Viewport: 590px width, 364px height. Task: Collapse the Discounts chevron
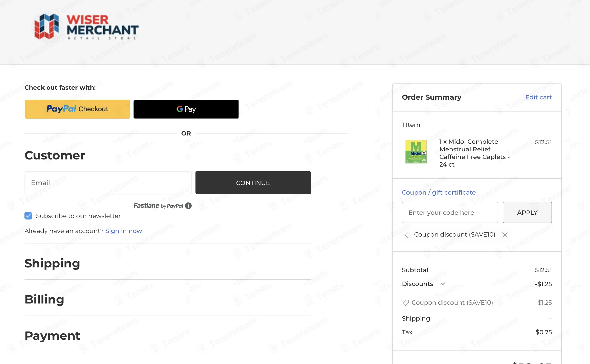tap(442, 284)
